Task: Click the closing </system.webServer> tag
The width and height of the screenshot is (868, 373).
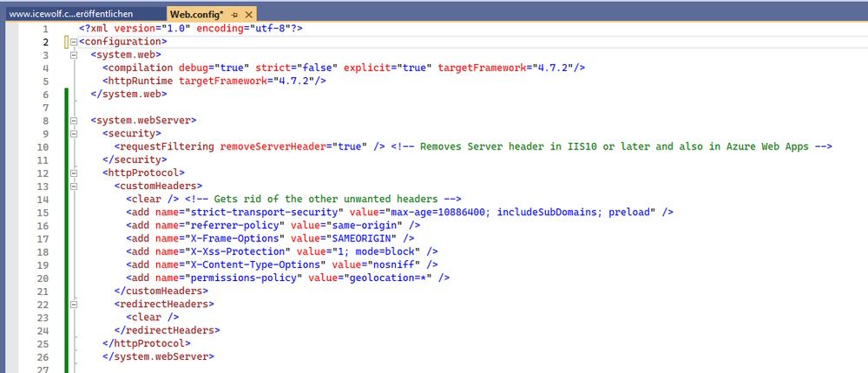Action: [158, 357]
